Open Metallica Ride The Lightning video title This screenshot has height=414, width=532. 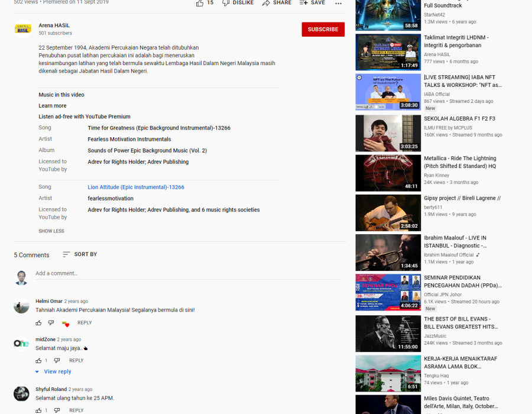tap(460, 162)
